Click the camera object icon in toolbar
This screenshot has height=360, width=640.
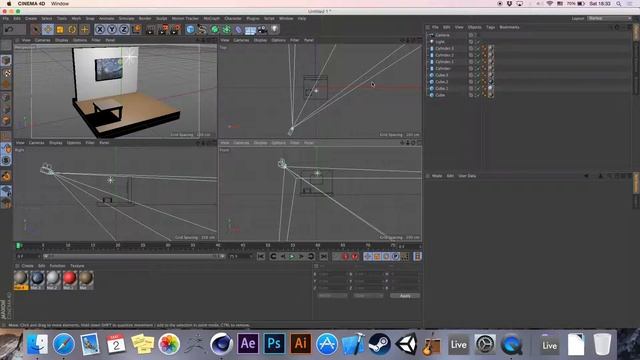pyautogui.click(x=262, y=29)
